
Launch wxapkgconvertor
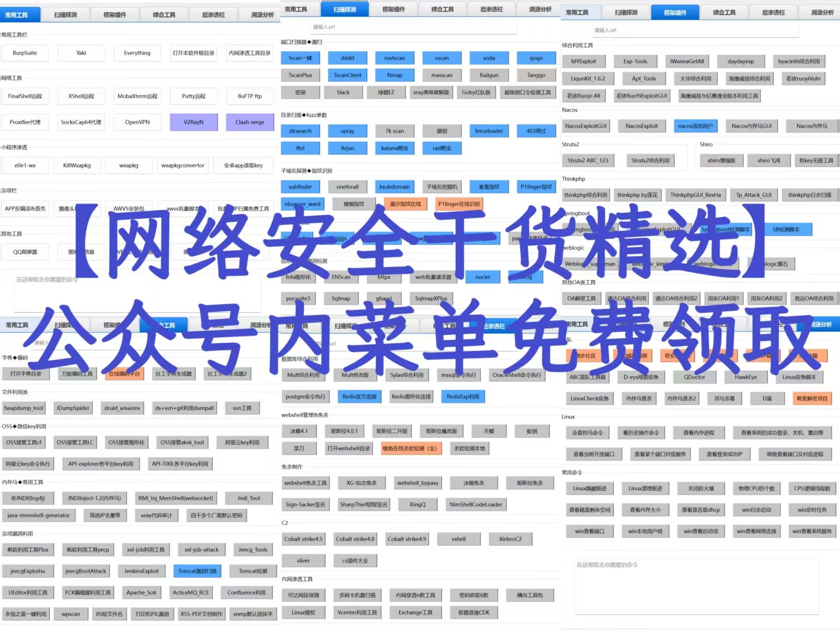click(x=183, y=166)
